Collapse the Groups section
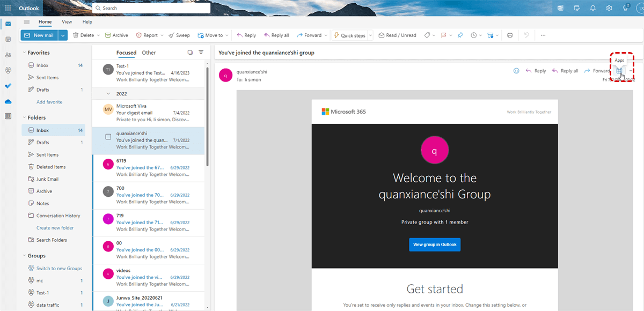Screen dimensions: 644x311 [x=24, y=256]
